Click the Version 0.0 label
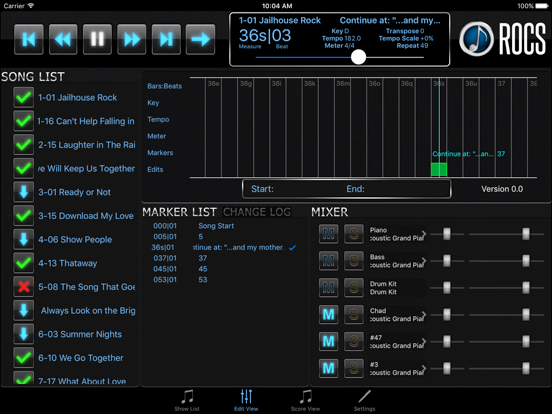This screenshot has width=552, height=414. point(502,189)
